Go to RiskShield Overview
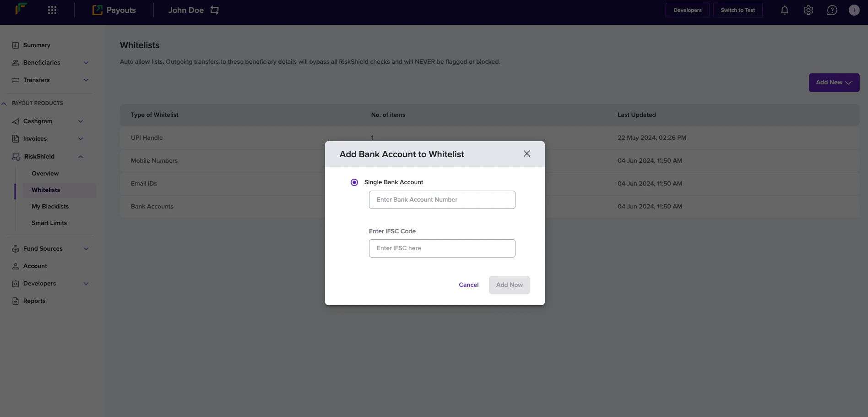This screenshot has height=417, width=868. [45, 174]
